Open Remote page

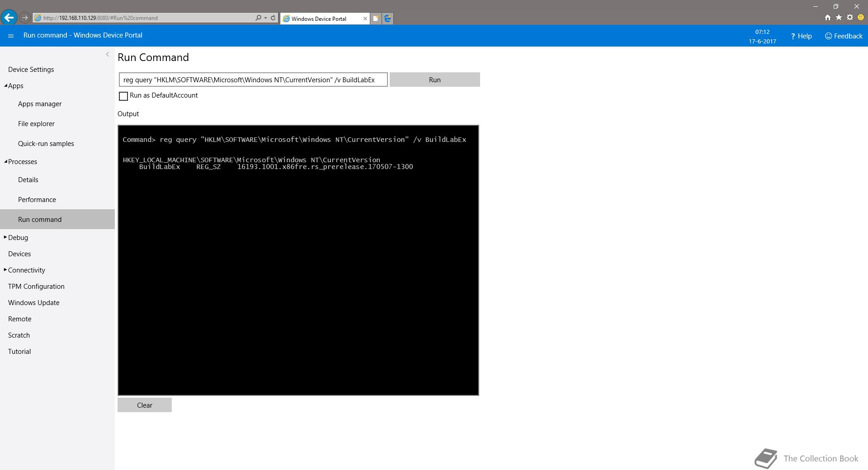(19, 319)
